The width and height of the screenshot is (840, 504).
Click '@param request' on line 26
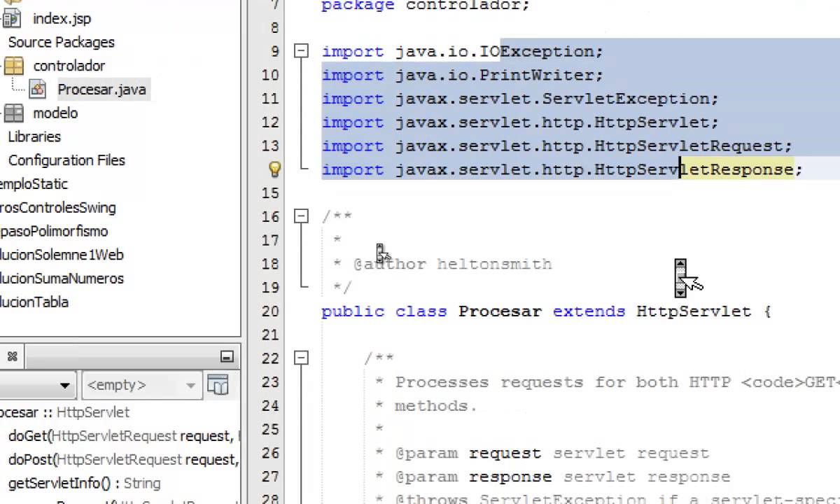pyautogui.click(x=468, y=454)
